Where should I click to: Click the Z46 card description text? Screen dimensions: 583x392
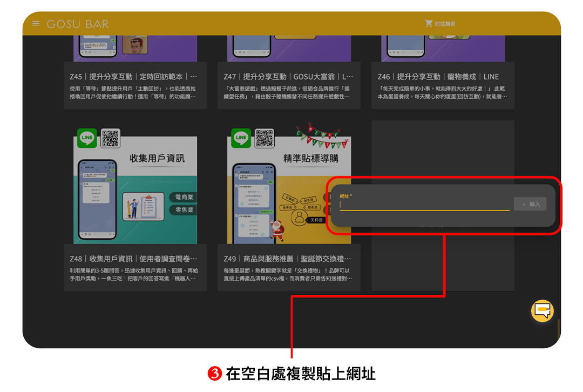coord(442,93)
